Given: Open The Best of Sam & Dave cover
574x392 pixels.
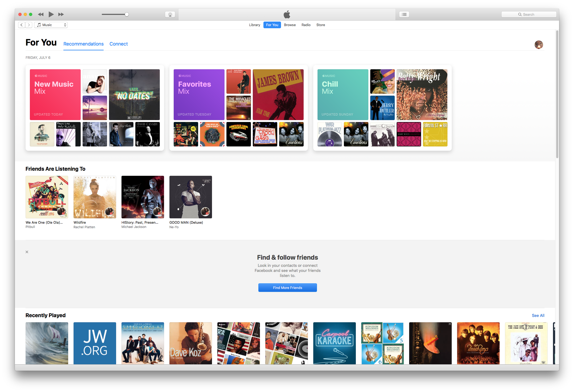Looking at the screenshot, I should [212, 134].
